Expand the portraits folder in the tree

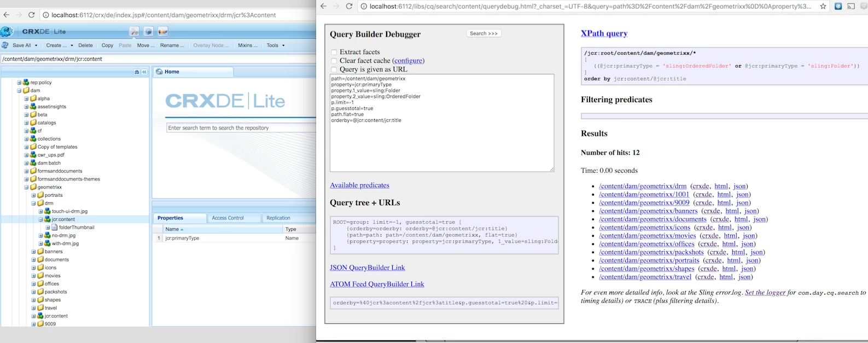(x=33, y=195)
